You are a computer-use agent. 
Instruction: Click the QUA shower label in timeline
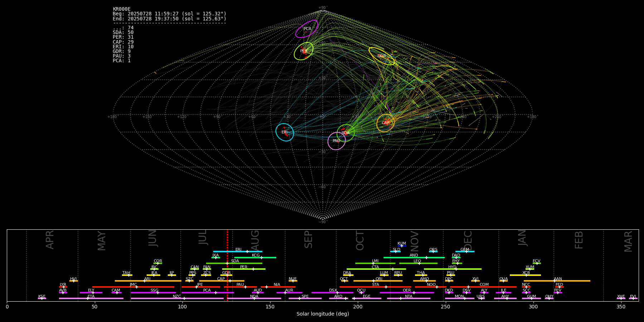coord(503,279)
